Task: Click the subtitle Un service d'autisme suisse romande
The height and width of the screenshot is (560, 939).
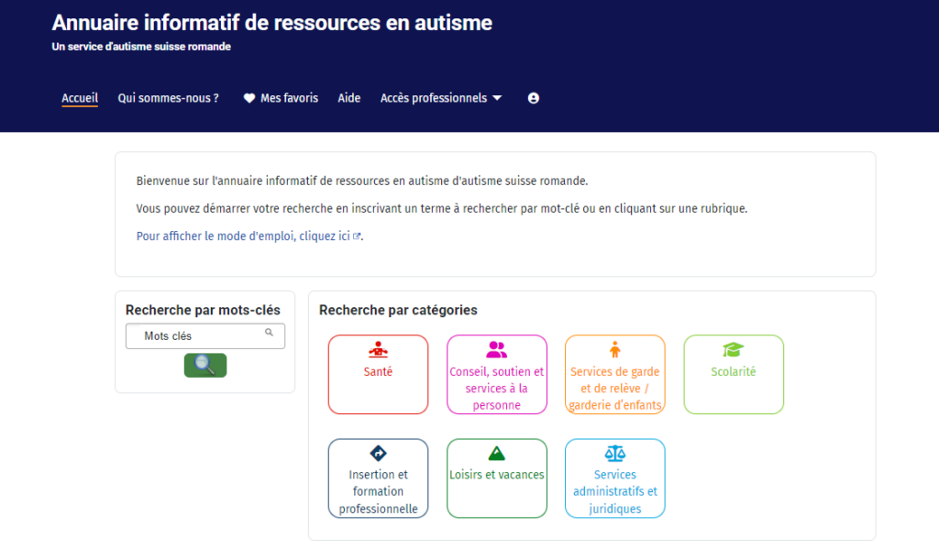Action: (x=141, y=47)
